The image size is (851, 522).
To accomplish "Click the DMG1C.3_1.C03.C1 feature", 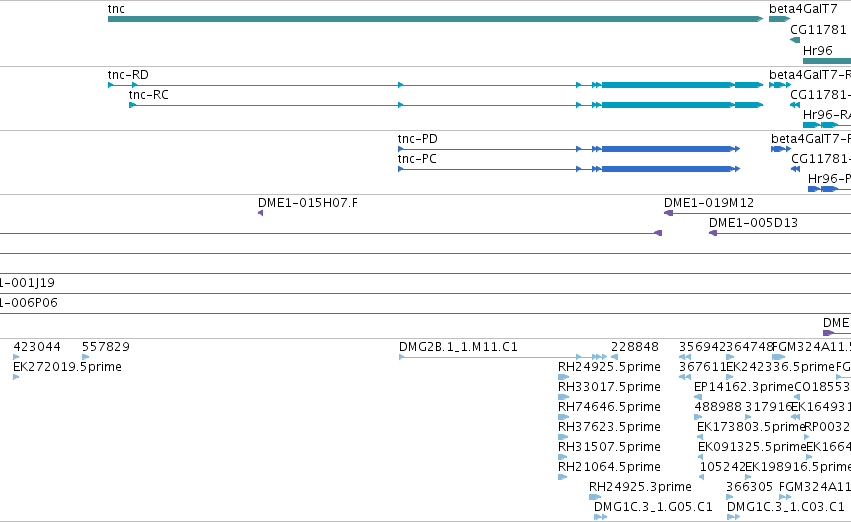I will pyautogui.click(x=733, y=517).
